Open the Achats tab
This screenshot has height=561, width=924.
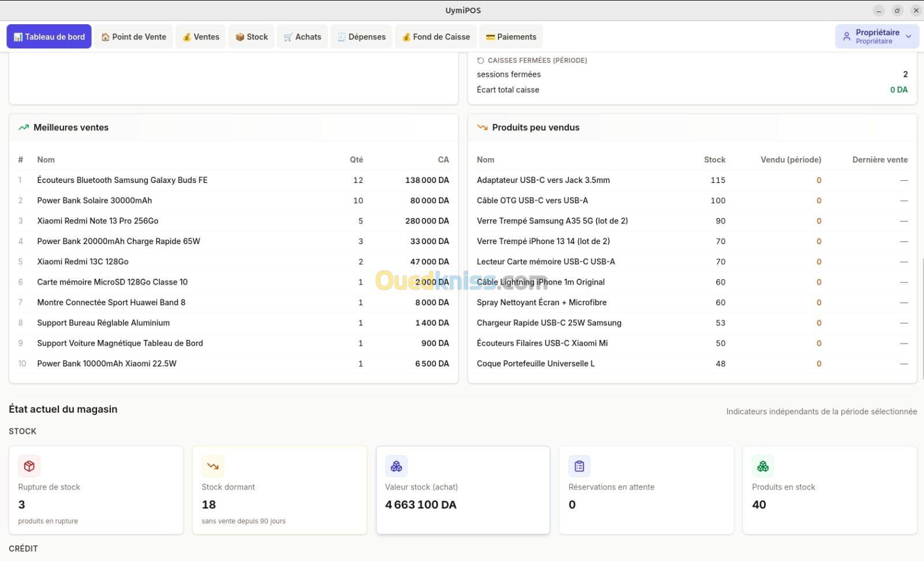303,36
